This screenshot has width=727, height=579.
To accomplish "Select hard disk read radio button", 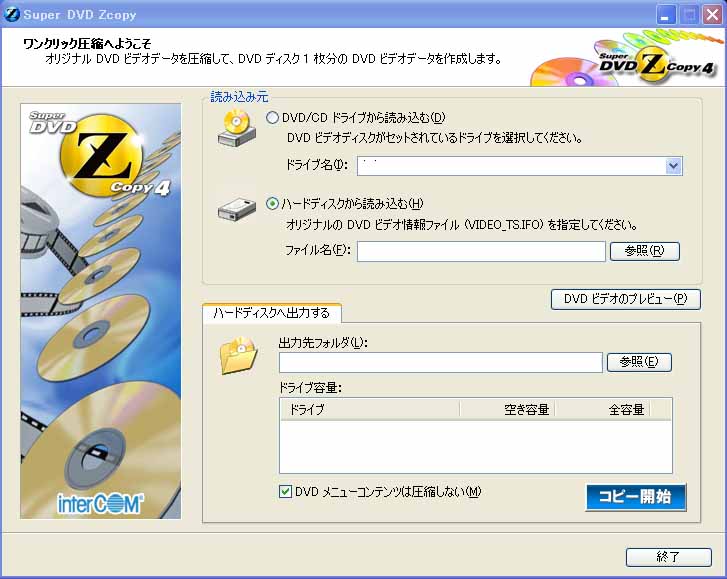I will (x=272, y=204).
